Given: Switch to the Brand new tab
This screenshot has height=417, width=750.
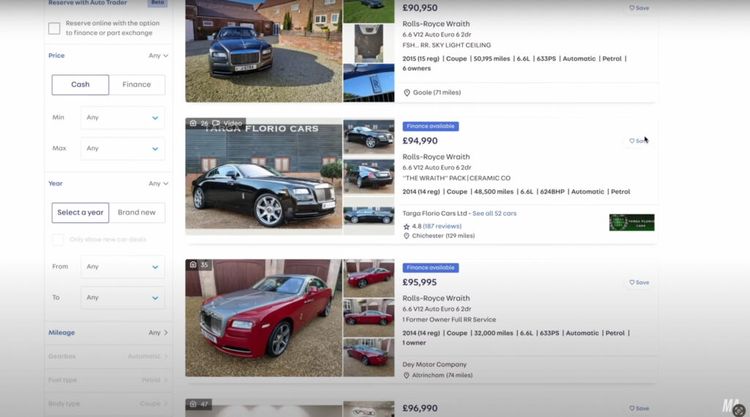Looking at the screenshot, I should coord(137,213).
